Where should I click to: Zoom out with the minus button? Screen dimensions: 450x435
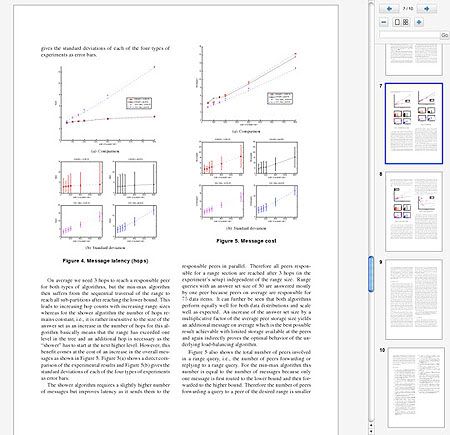pos(384,22)
